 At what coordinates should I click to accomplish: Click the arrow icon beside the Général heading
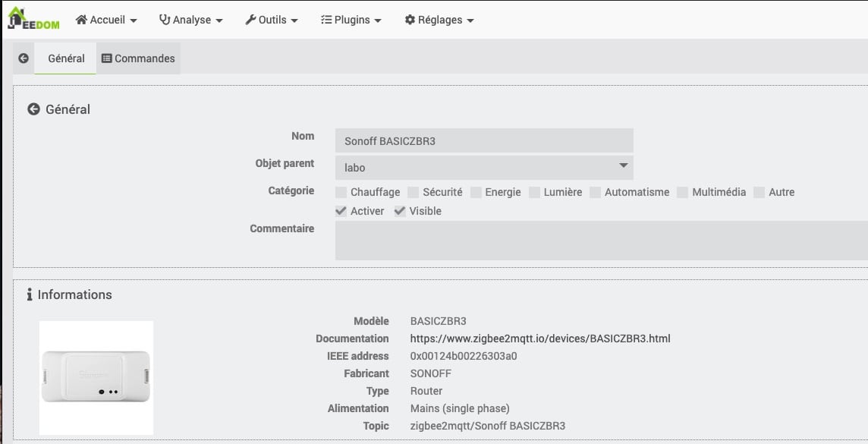click(x=33, y=109)
